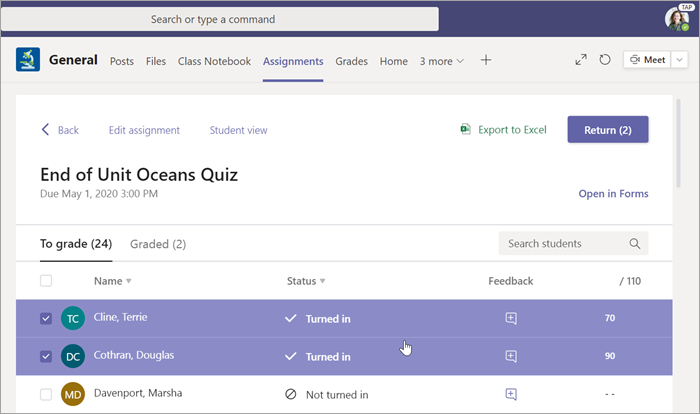Toggle the select-all students checkbox
Image resolution: width=700 pixels, height=414 pixels.
pyautogui.click(x=46, y=281)
